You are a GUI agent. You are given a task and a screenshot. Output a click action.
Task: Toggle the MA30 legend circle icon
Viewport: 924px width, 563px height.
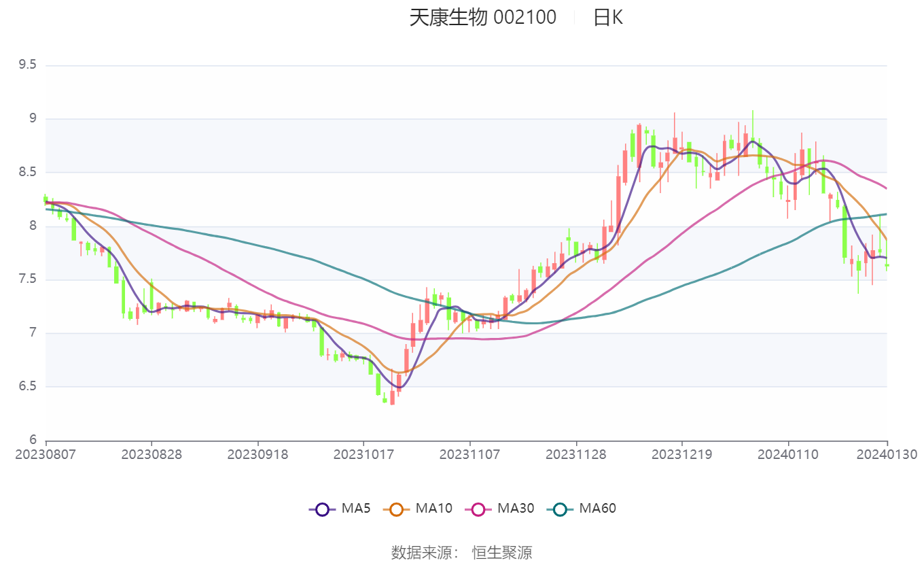[478, 509]
